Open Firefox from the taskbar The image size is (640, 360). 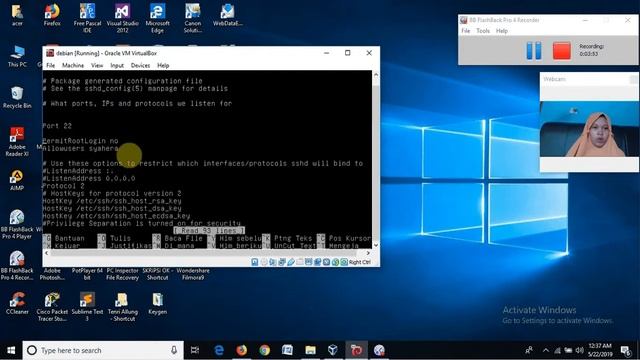point(242,350)
